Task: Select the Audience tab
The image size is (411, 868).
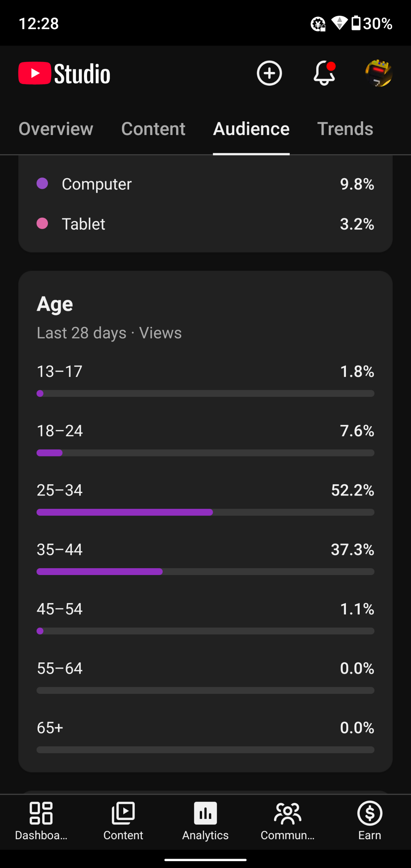Action: (x=251, y=129)
